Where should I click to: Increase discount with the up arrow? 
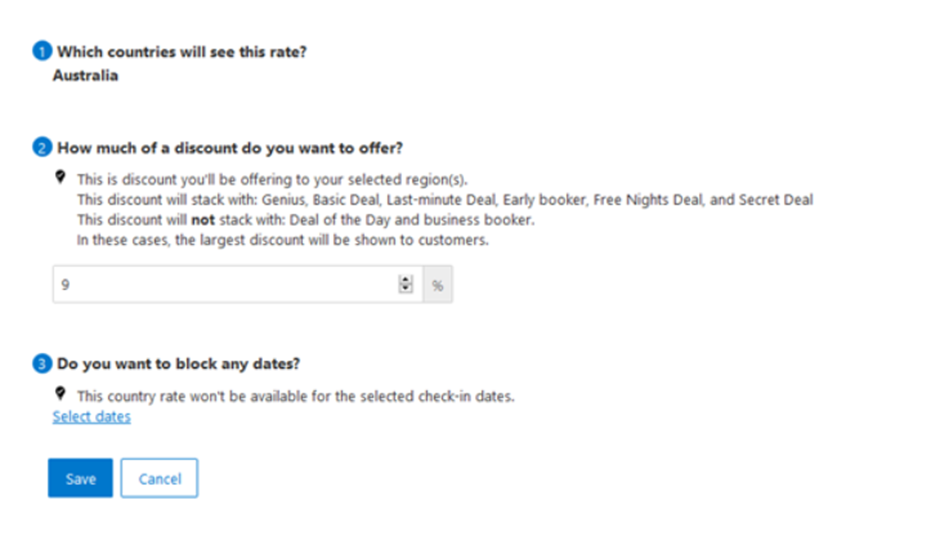pos(405,280)
